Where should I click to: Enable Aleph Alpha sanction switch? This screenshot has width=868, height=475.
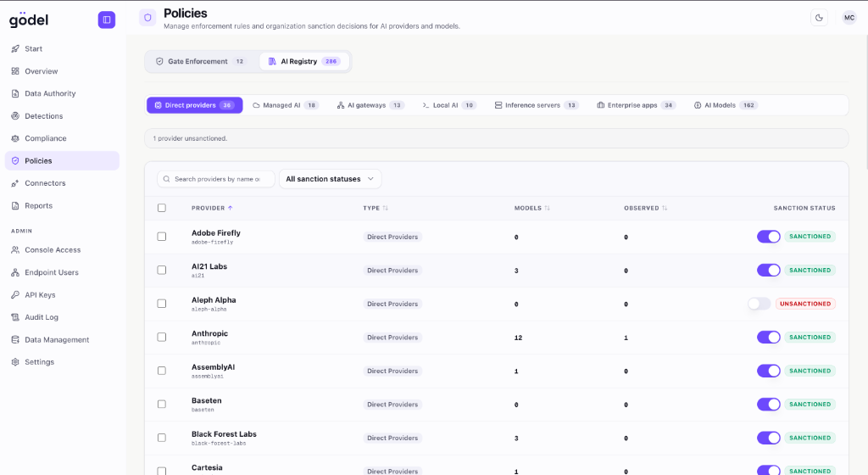(759, 304)
